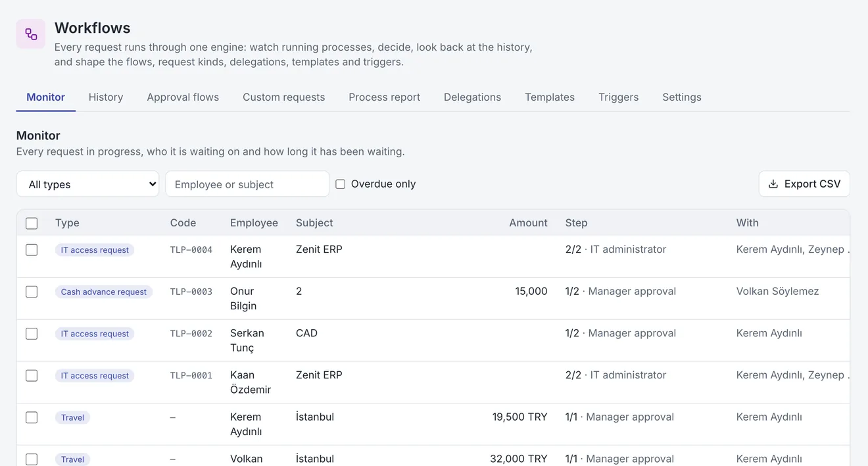Screen dimensions: 868x466
Task: Click employee Onur Bilgin
Action: coord(243,299)
